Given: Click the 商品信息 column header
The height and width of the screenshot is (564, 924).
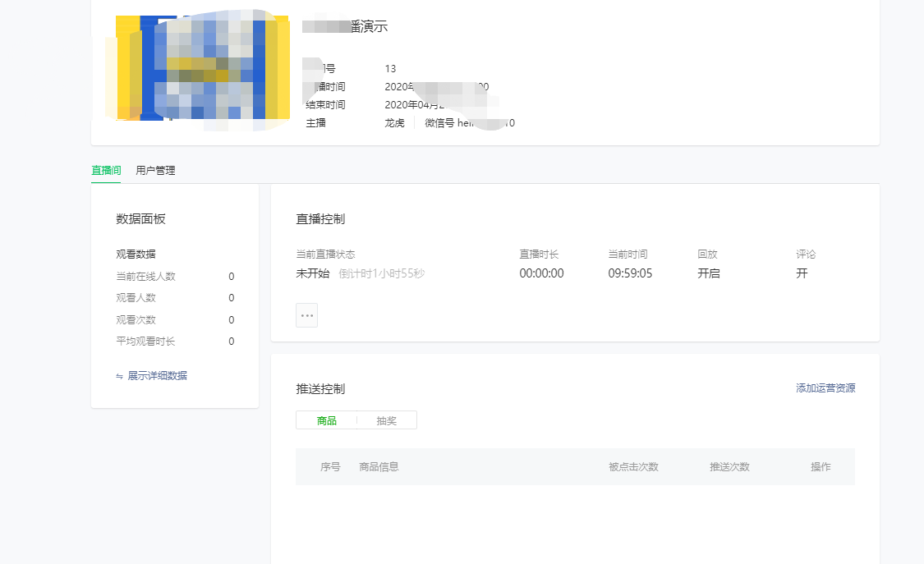Looking at the screenshot, I should point(379,467).
